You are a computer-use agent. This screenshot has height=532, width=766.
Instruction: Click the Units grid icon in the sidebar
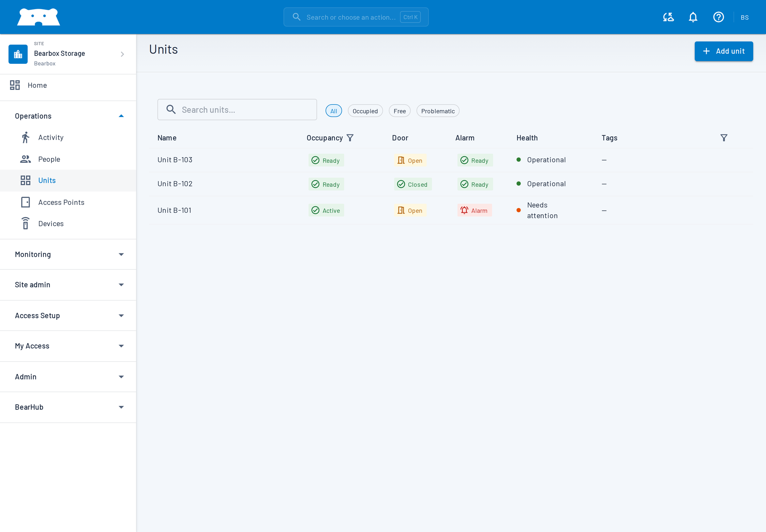(26, 180)
